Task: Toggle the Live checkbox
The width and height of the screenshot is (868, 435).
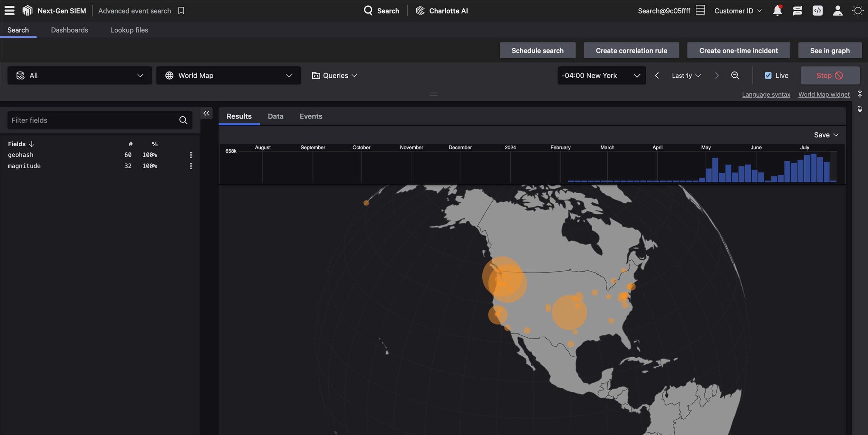Action: tap(768, 75)
